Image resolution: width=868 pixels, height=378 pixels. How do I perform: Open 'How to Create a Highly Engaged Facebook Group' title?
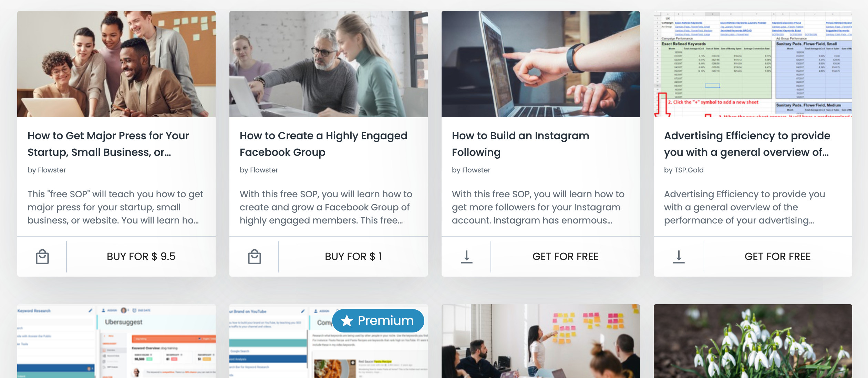tap(323, 144)
